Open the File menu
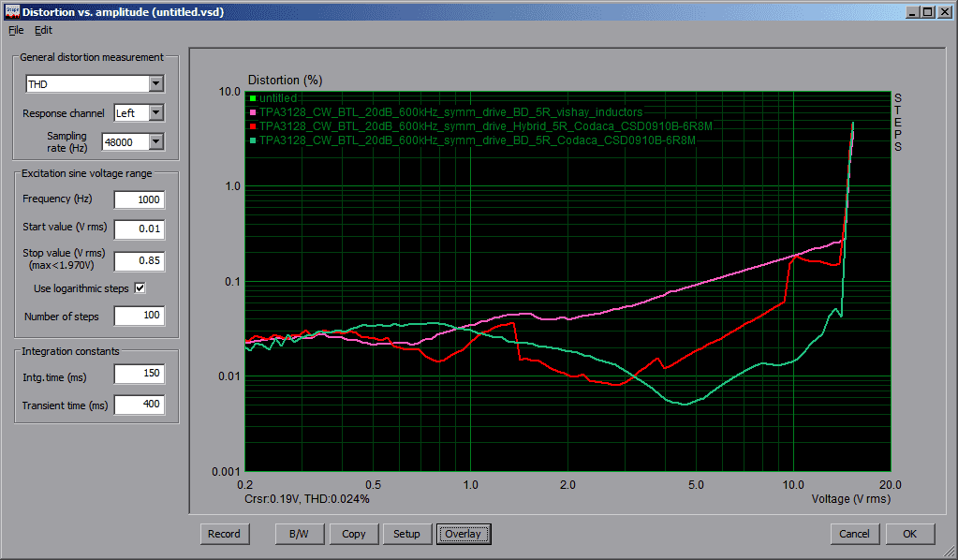This screenshot has height=560, width=958. 16,30
